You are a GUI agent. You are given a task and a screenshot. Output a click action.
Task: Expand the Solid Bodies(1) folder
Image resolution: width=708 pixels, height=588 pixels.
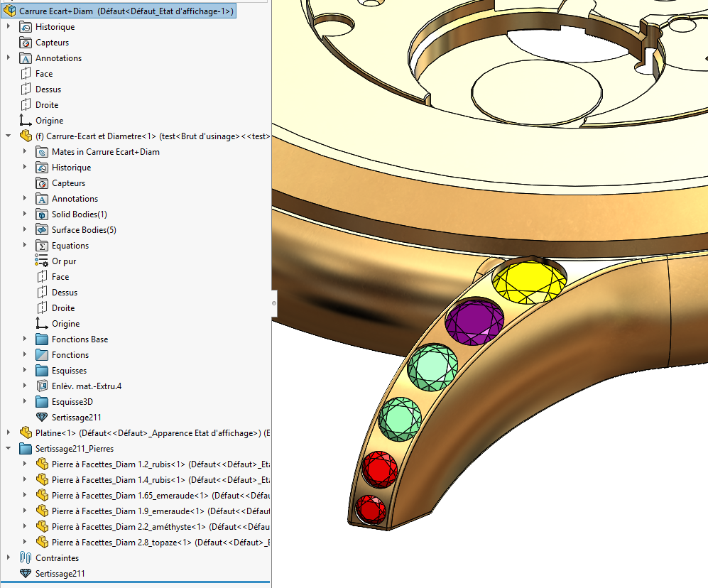click(x=25, y=214)
